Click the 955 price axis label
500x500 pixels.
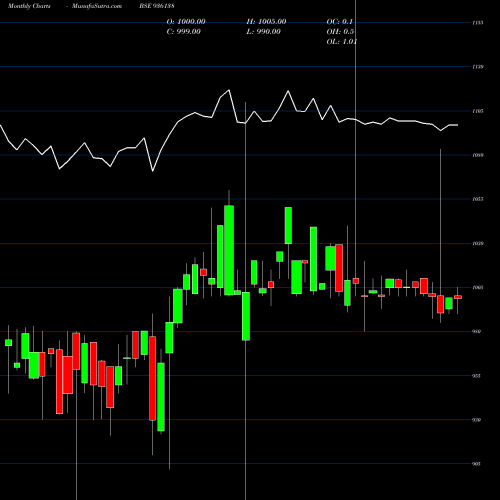(x=477, y=376)
